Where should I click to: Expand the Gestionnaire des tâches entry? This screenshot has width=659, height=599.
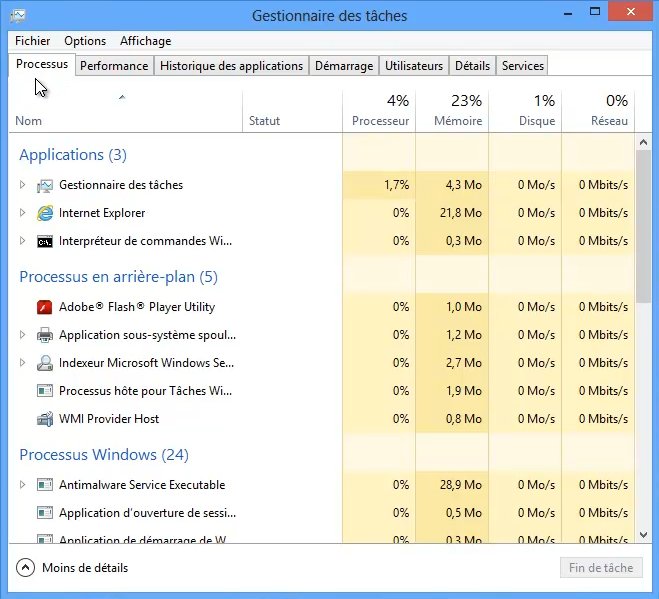[x=23, y=185]
